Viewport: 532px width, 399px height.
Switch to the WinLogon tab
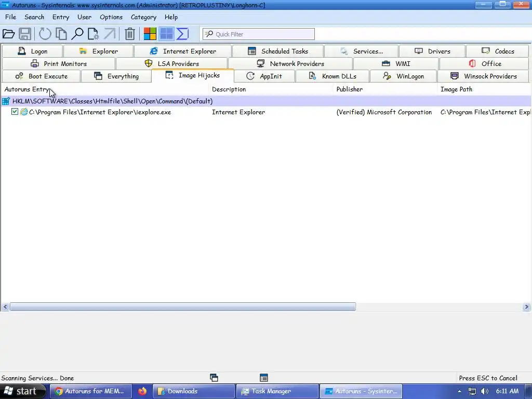tap(403, 76)
